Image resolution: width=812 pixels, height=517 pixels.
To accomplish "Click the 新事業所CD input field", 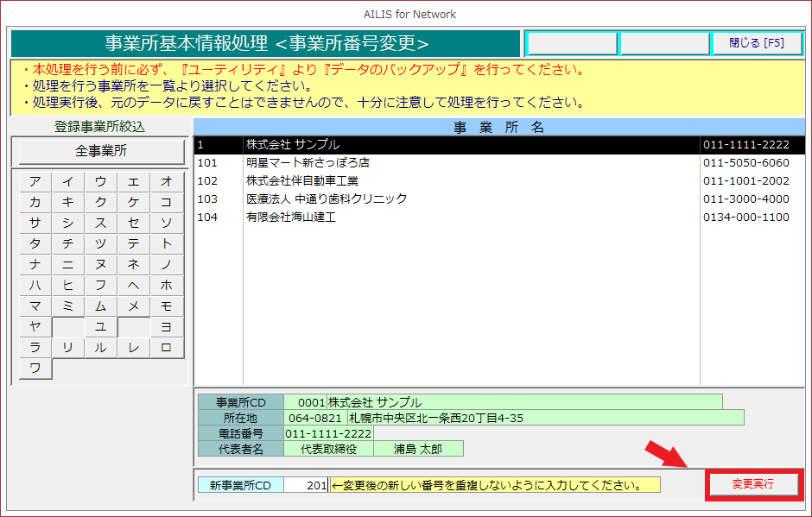I will pos(306,485).
